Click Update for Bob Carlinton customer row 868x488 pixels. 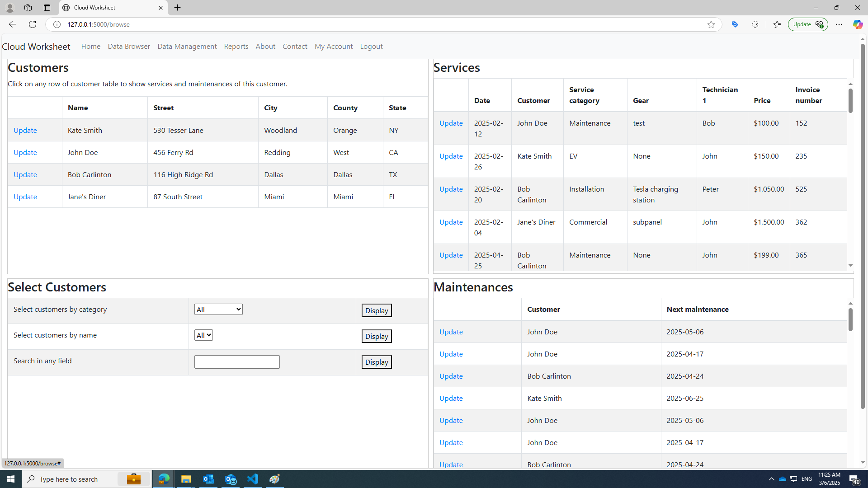25,174
